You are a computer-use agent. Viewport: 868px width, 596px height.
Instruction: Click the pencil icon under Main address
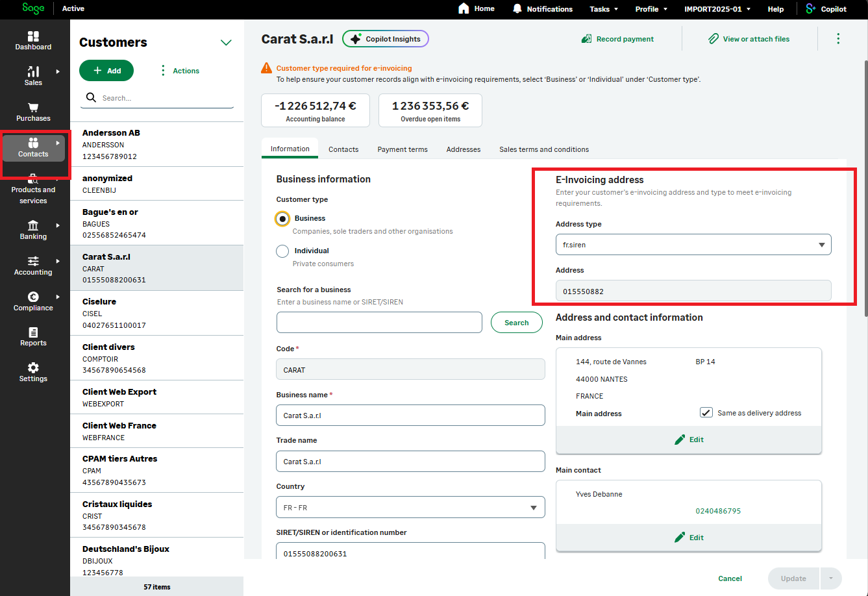pyautogui.click(x=680, y=440)
